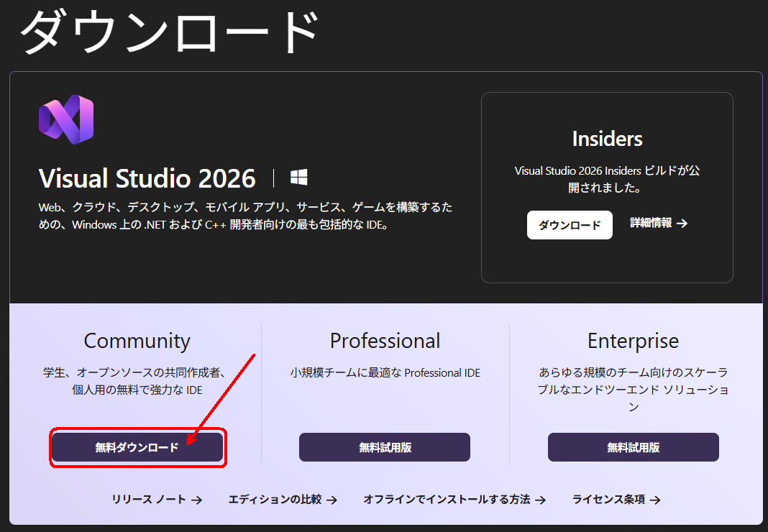Open the ライセンス条項 link
This screenshot has height=532, width=768.
tap(608, 500)
